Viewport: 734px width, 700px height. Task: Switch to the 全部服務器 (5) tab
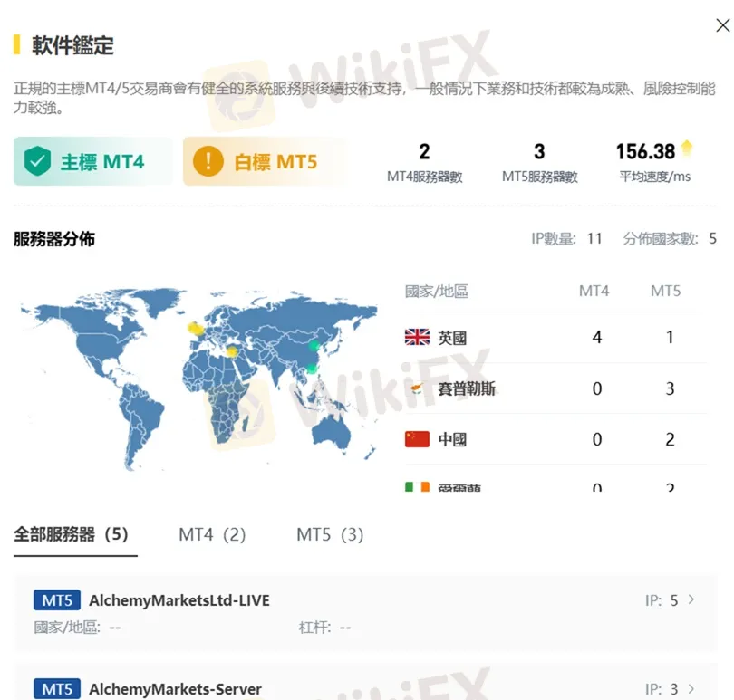point(71,534)
